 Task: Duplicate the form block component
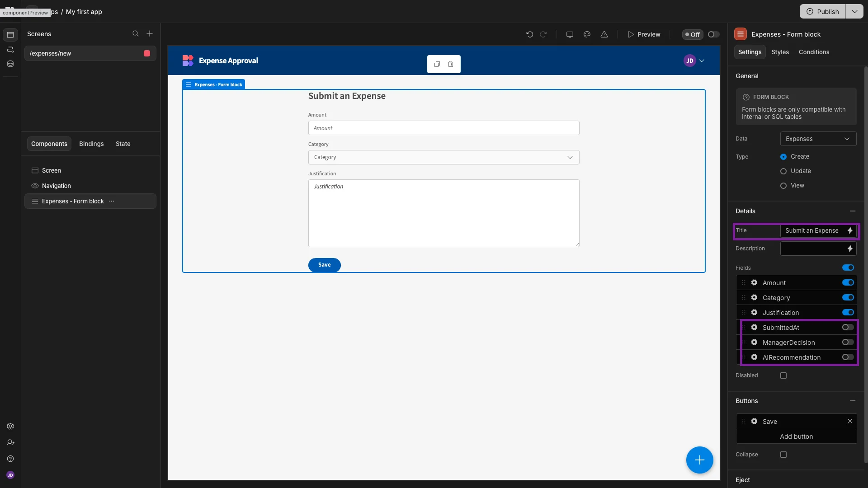(437, 64)
